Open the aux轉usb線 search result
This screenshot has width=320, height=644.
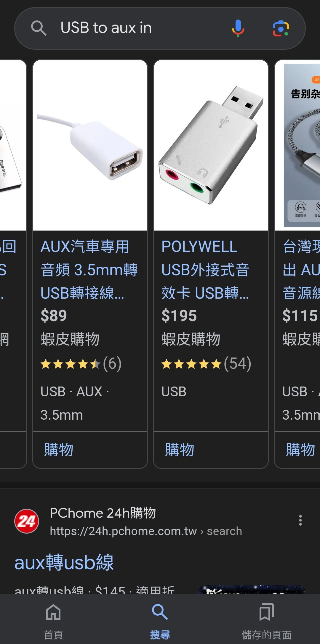coord(64,562)
